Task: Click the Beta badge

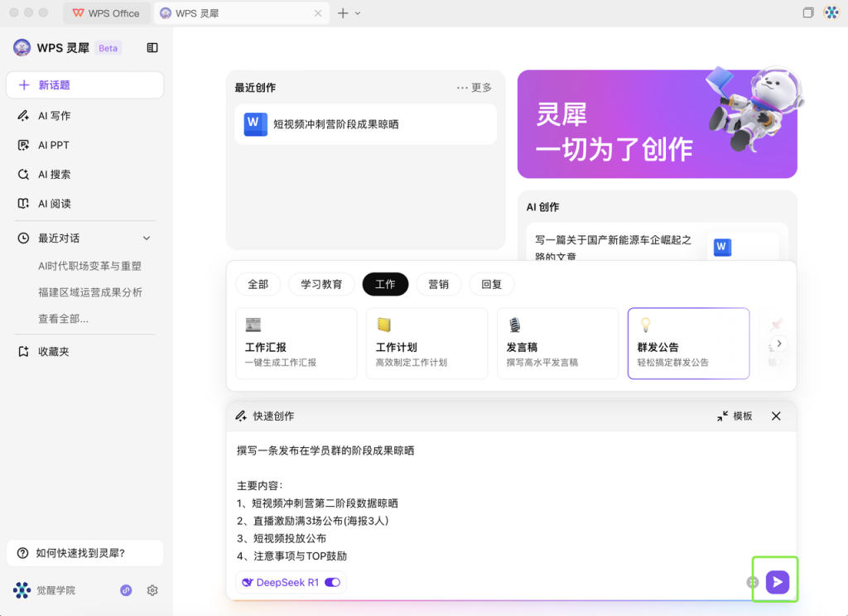Action: (x=108, y=48)
